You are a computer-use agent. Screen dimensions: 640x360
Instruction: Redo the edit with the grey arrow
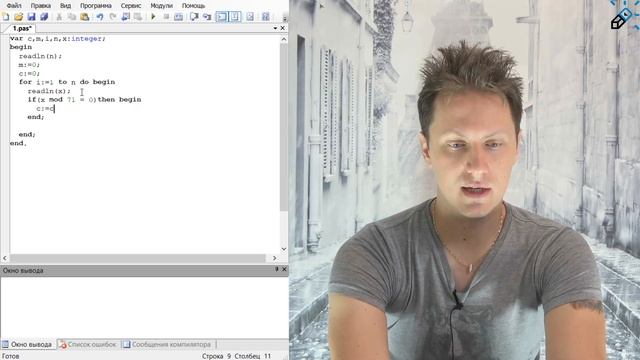click(113, 17)
